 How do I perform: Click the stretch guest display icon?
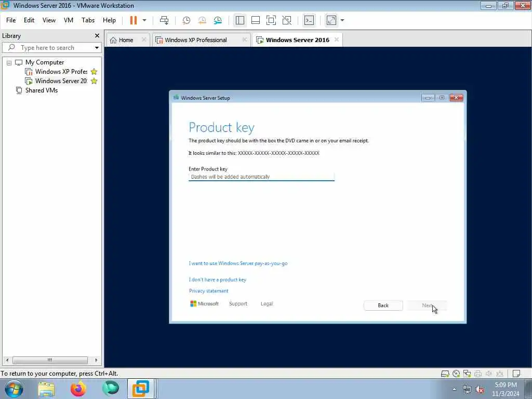point(331,20)
